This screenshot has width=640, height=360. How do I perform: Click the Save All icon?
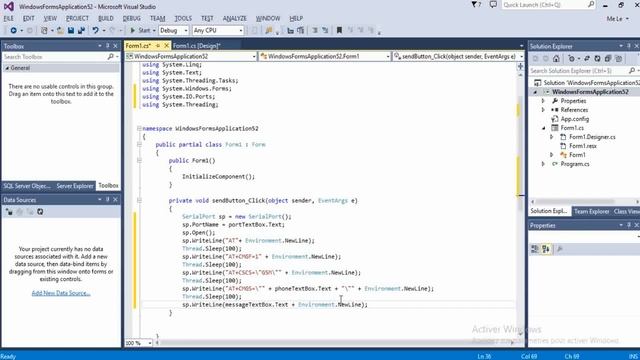(x=81, y=31)
